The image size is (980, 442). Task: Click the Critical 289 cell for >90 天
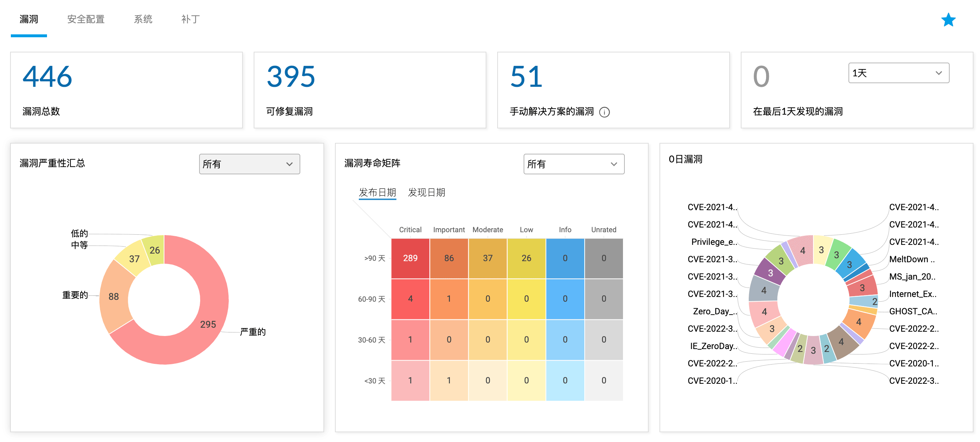[x=410, y=258]
